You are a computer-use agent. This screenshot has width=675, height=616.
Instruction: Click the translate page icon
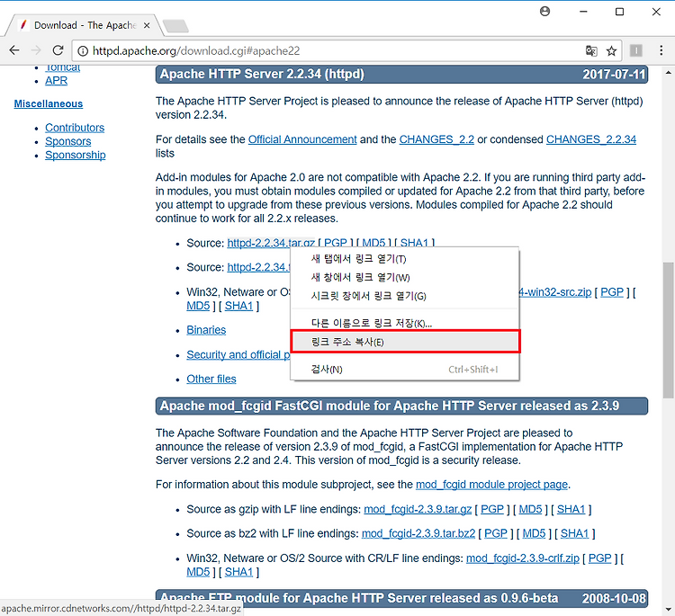pos(591,50)
